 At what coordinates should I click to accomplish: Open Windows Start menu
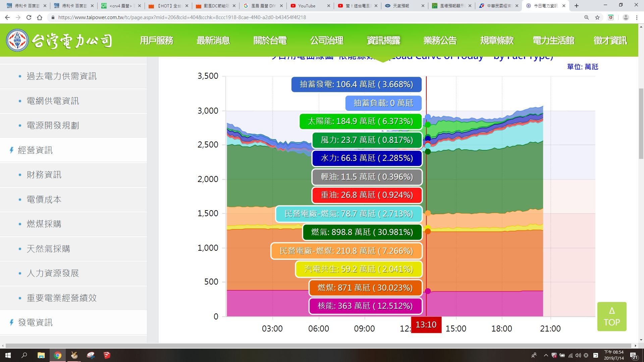click(8, 355)
